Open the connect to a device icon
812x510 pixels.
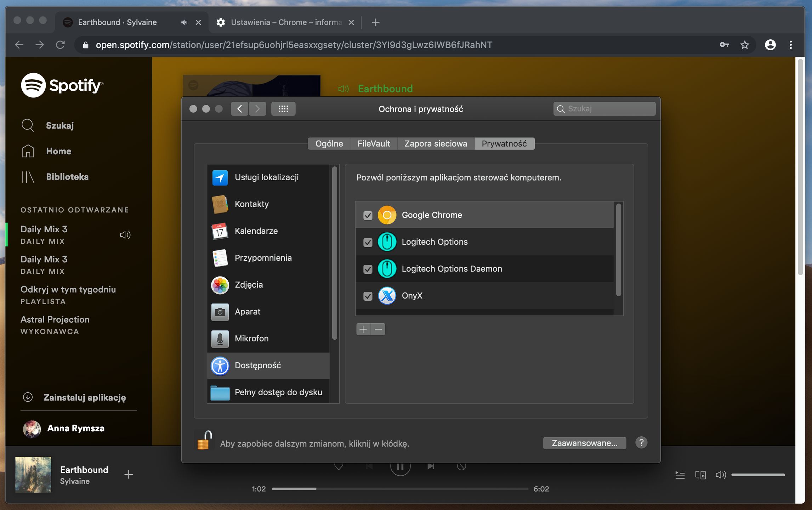[x=700, y=475]
